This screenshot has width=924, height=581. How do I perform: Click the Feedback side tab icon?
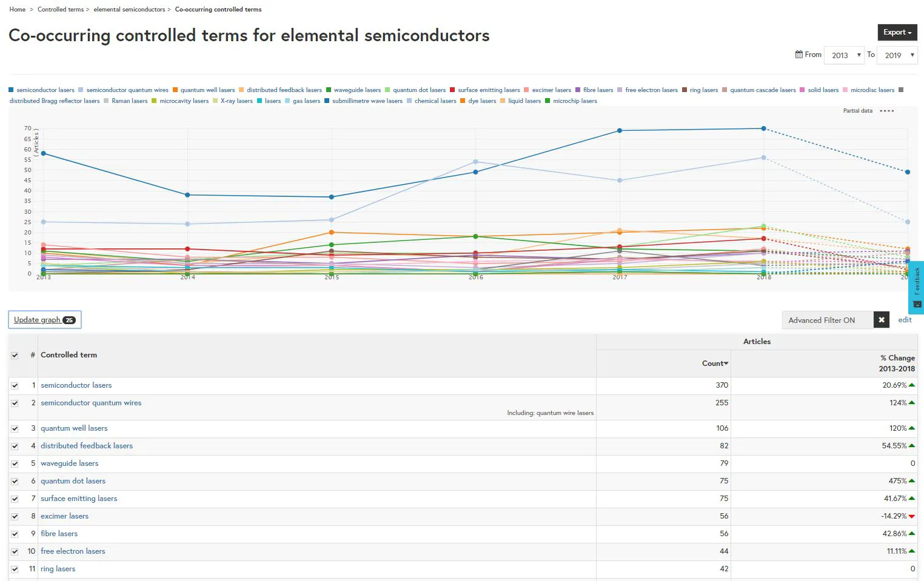(x=917, y=304)
